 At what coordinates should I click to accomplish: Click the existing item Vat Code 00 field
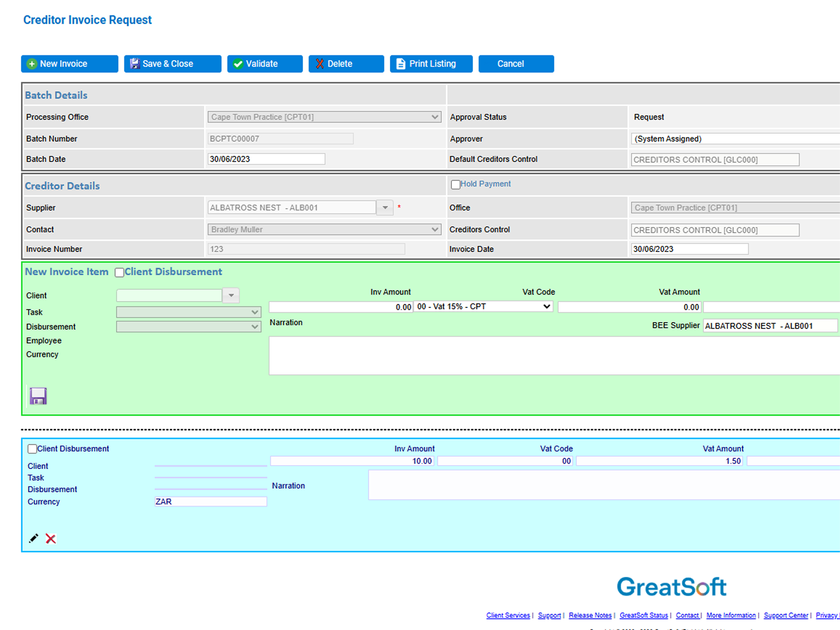pos(505,461)
